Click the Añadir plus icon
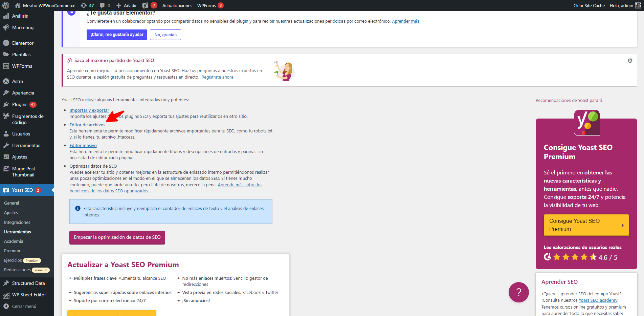 [119, 5]
